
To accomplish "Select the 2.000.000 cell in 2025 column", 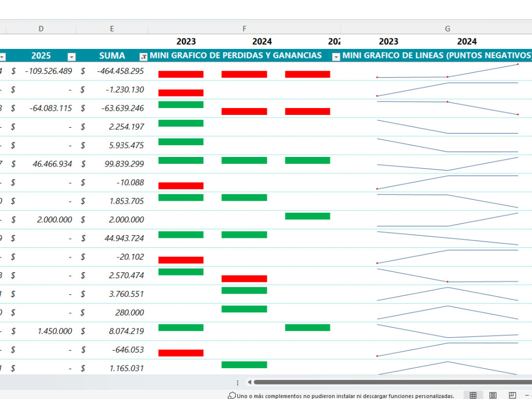I will (41, 220).
